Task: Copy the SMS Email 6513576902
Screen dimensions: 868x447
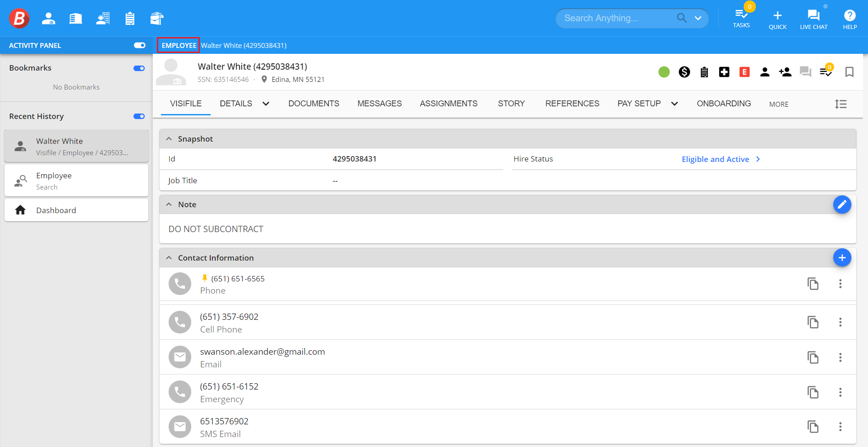Action: 813,427
